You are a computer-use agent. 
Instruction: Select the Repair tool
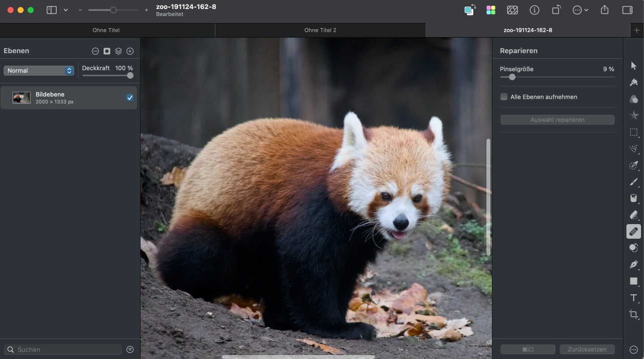click(x=633, y=231)
